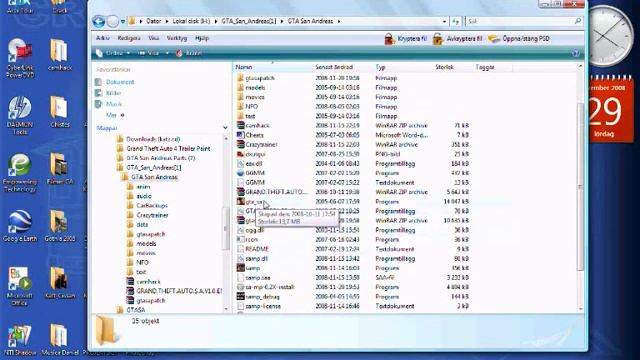Select the Cheats Word document icon in file list
This screenshot has width=640, height=360.
[240, 135]
